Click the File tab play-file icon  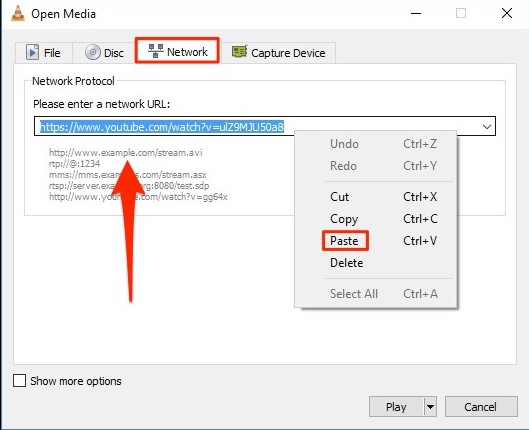click(32, 52)
